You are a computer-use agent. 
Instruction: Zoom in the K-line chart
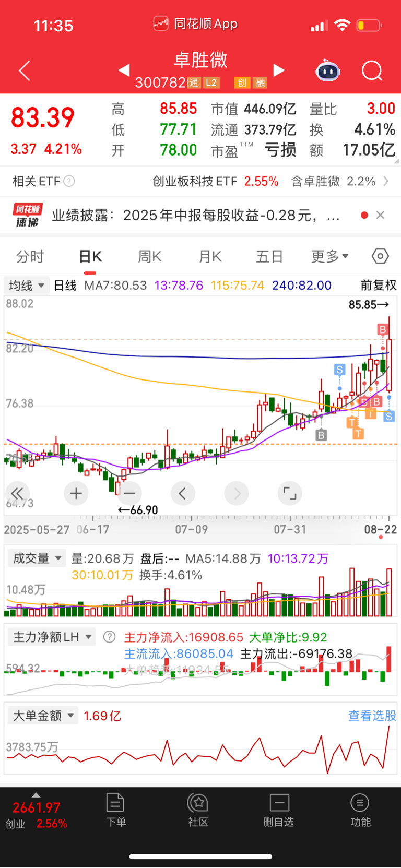pos(76,493)
